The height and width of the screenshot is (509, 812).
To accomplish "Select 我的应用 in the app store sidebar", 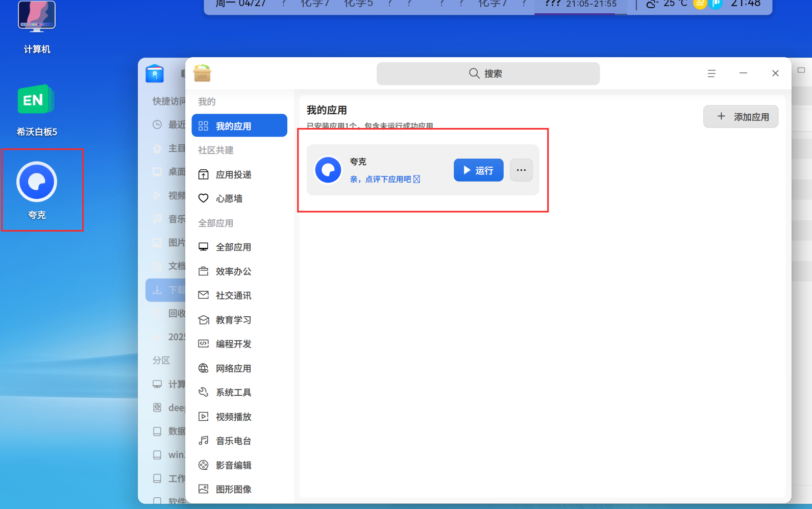I will tap(239, 125).
